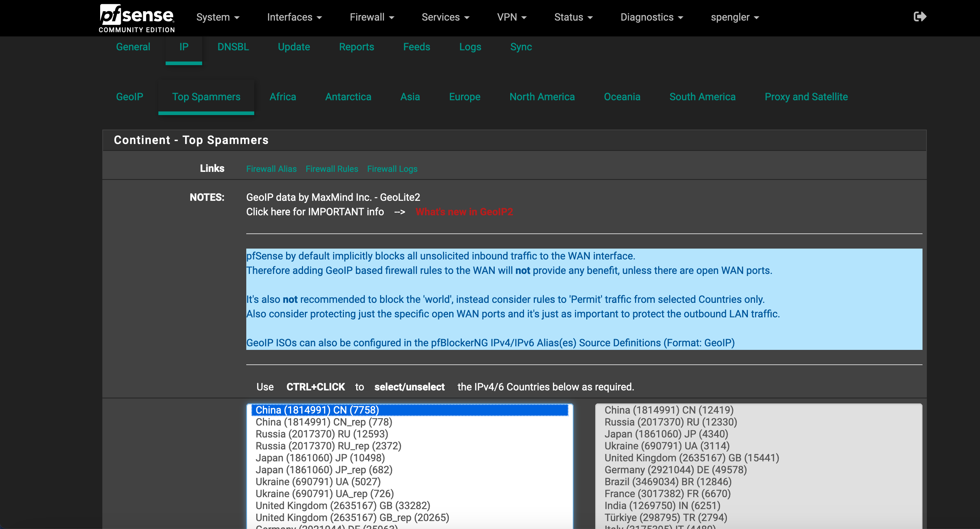Expand the spengler user menu

(x=734, y=17)
